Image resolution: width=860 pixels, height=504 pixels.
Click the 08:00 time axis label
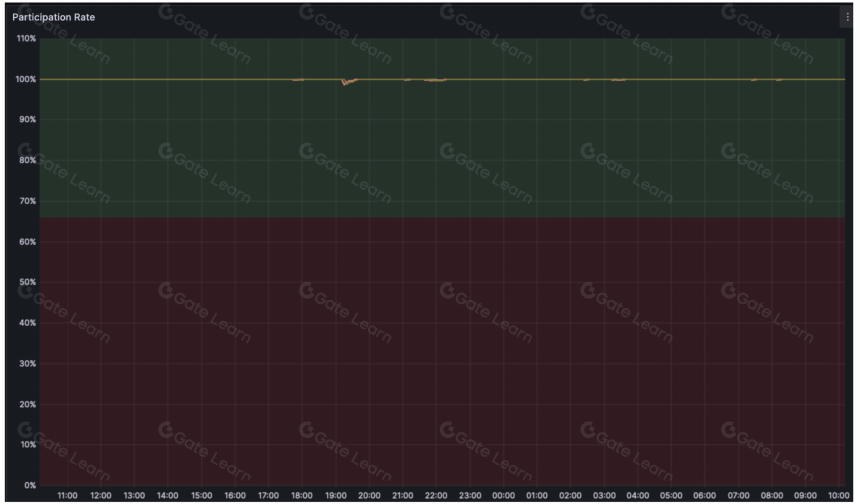[x=772, y=495]
